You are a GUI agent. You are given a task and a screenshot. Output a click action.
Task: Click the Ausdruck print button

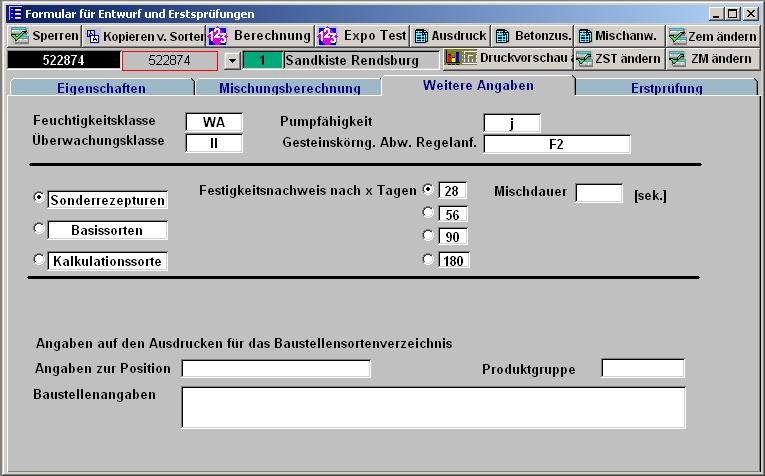(450, 36)
